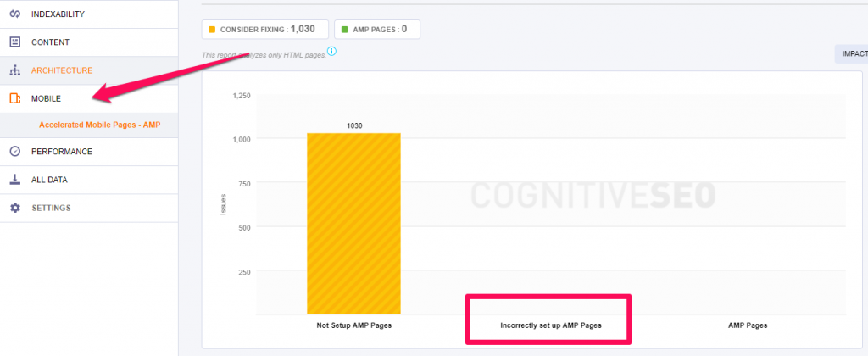Click the Incorrectly set up AMP Pages label
Image resolution: width=868 pixels, height=356 pixels.
[x=550, y=325]
